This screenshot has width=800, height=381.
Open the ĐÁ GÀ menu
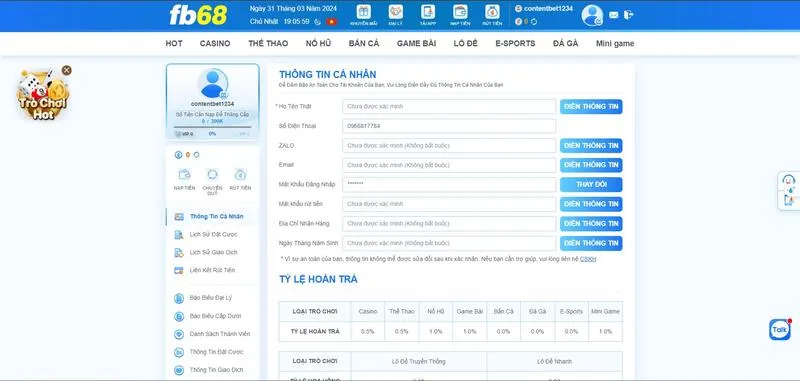coord(565,43)
